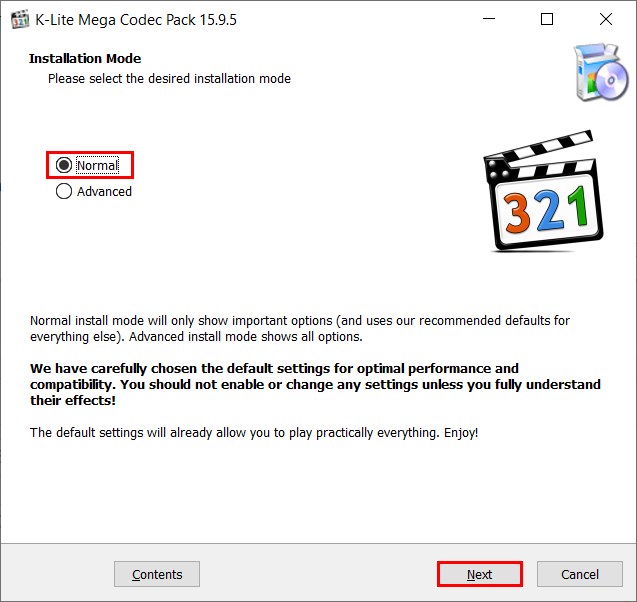Cancel the K-Lite installation
637x602 pixels.
580,574
